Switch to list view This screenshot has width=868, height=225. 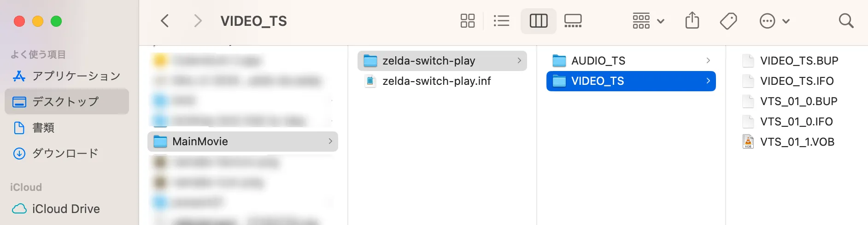pos(501,21)
